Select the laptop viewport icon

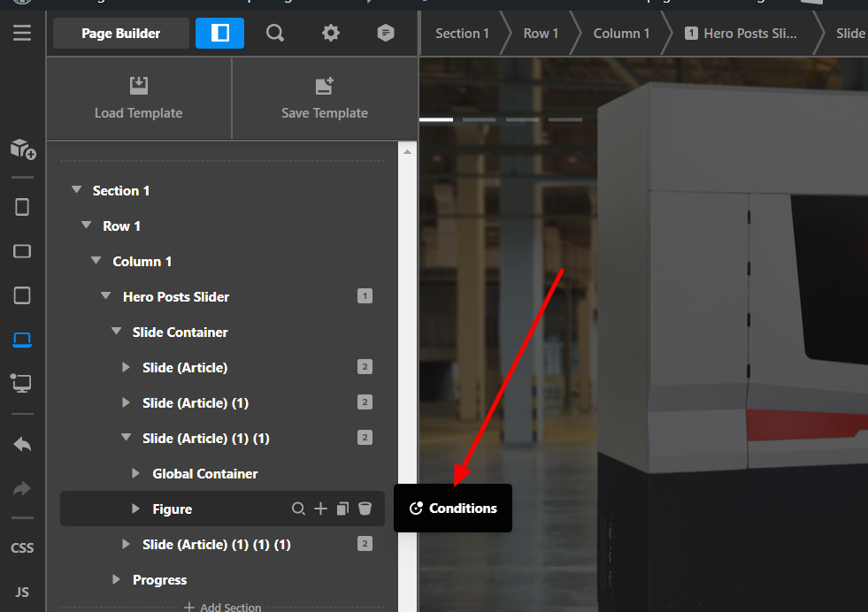coord(22,340)
